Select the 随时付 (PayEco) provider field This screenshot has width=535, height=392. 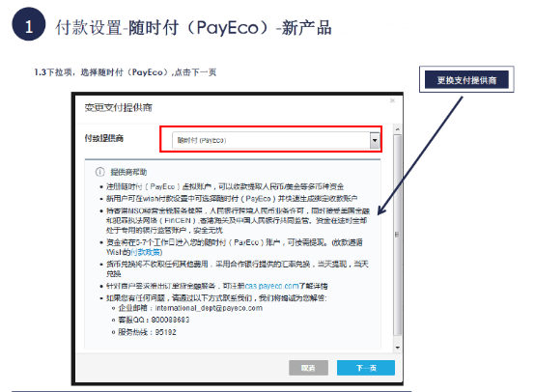click(275, 140)
